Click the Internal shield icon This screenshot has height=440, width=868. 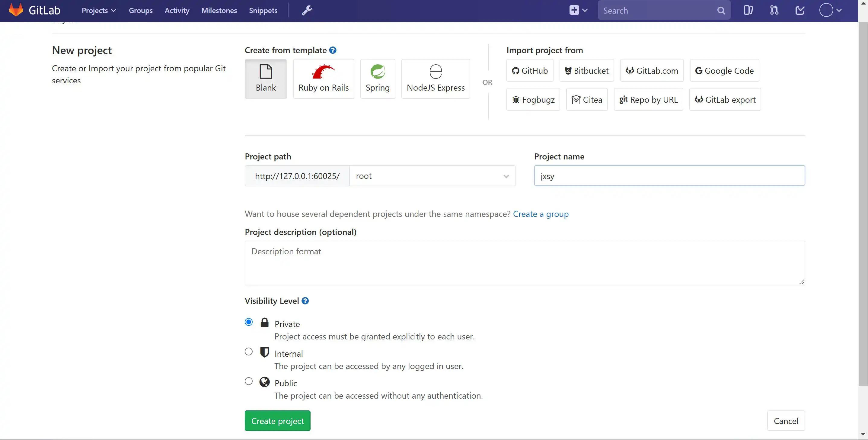(x=264, y=352)
